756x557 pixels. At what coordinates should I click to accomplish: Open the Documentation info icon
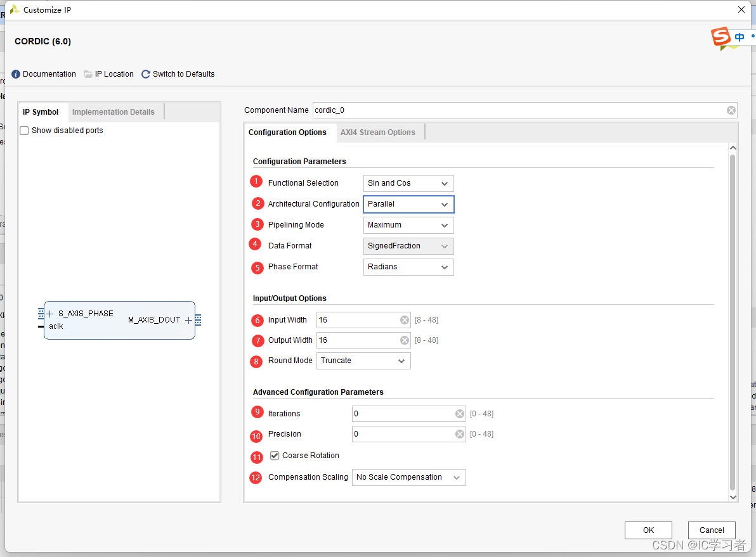(x=16, y=74)
